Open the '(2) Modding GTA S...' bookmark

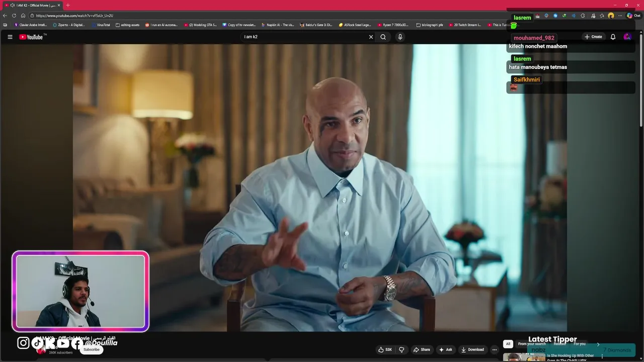click(200, 25)
